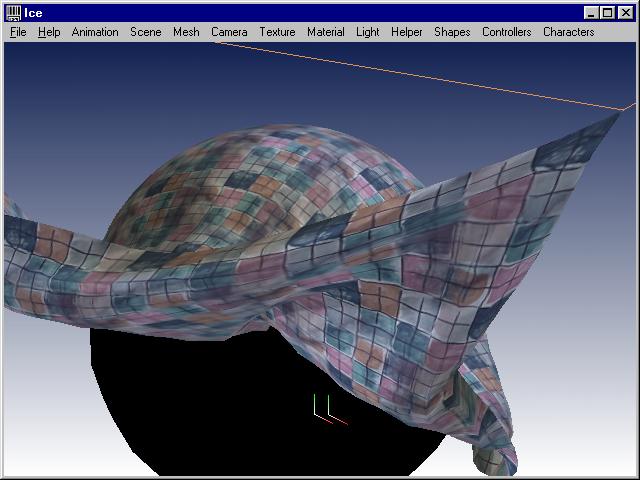Open the Mesh menu

[186, 32]
